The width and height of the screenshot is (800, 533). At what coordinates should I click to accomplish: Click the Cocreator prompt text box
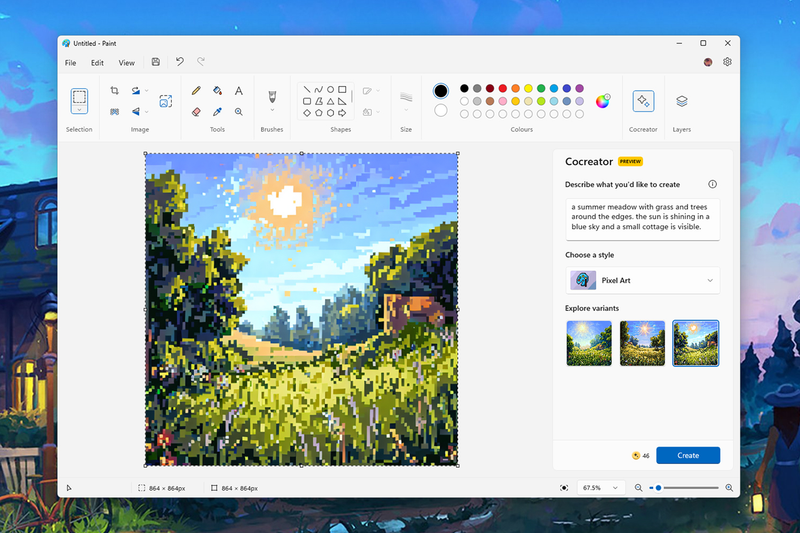[642, 219]
